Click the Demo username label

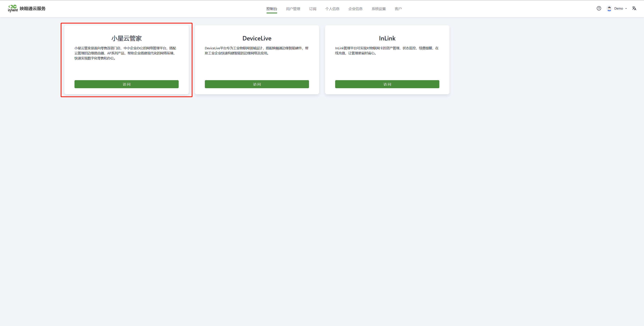(x=619, y=9)
